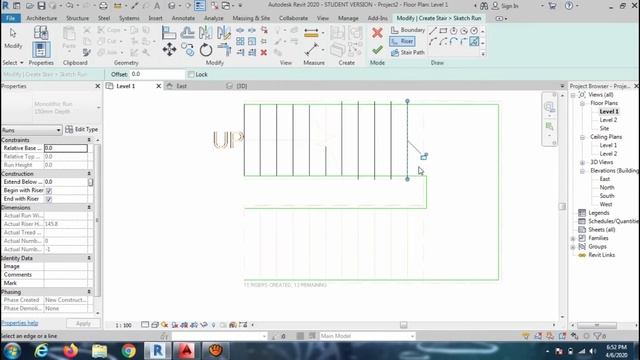Open the File menu button

[11, 18]
